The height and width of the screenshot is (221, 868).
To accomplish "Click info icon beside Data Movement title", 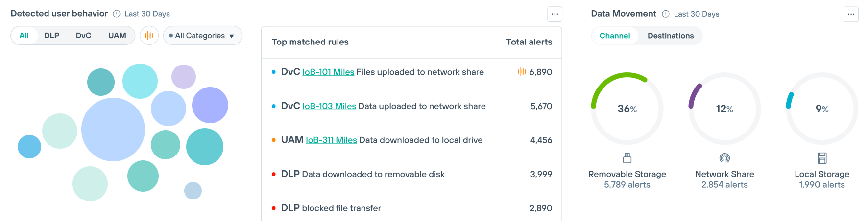I will (666, 14).
